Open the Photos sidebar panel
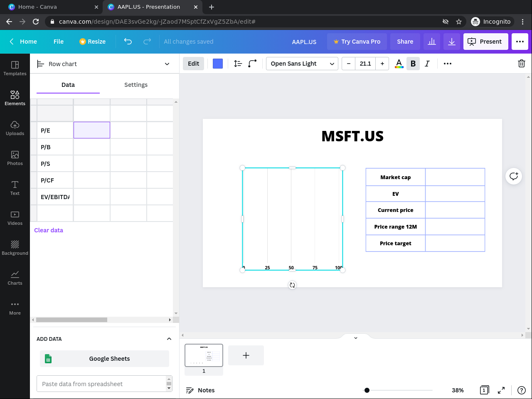 point(15,158)
